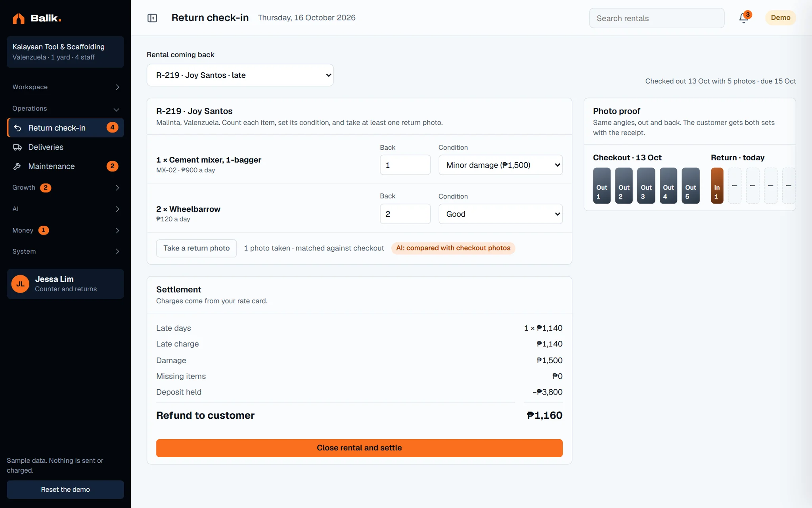Click Reset the demo button
The width and height of the screenshot is (812, 508).
[x=65, y=489]
